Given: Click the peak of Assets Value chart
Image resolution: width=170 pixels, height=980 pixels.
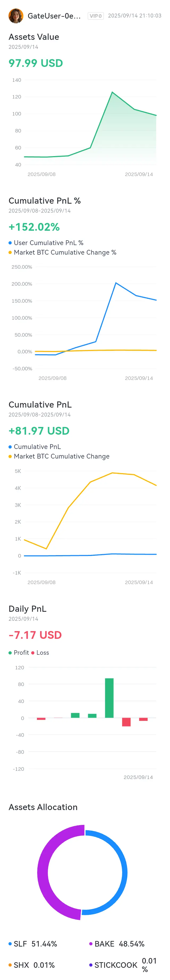Looking at the screenshot, I should click(112, 92).
